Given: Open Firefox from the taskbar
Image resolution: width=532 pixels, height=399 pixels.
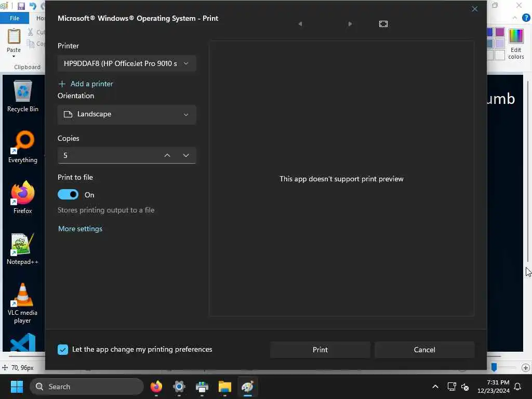Looking at the screenshot, I should coord(156,387).
